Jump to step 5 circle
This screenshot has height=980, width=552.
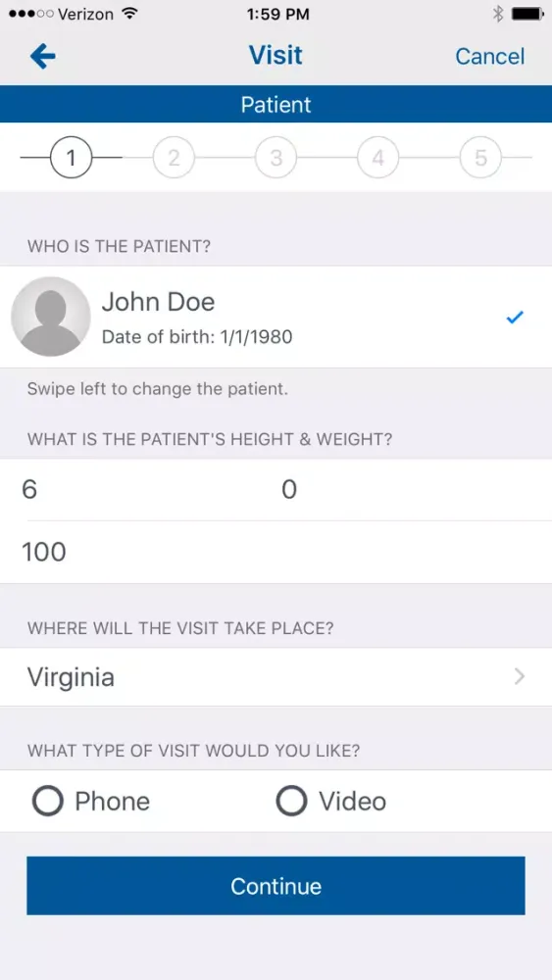tap(480, 158)
